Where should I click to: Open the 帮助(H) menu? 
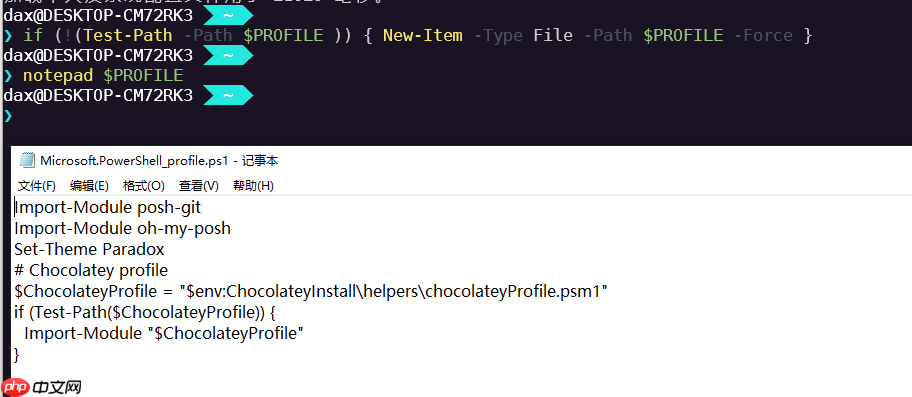253,186
